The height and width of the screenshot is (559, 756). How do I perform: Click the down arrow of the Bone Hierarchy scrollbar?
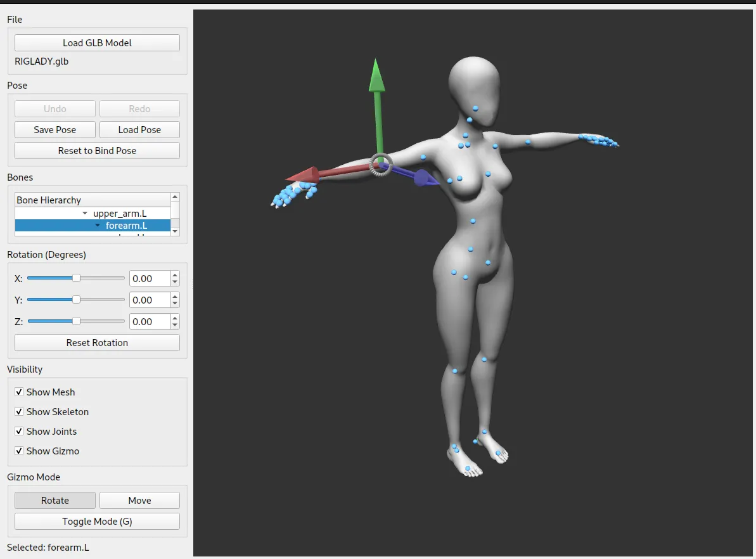(175, 231)
